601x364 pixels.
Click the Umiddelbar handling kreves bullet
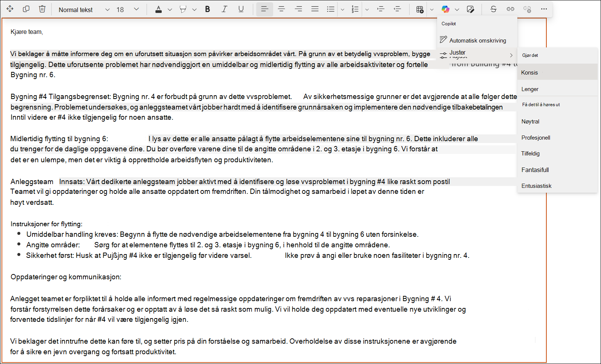[222, 235]
